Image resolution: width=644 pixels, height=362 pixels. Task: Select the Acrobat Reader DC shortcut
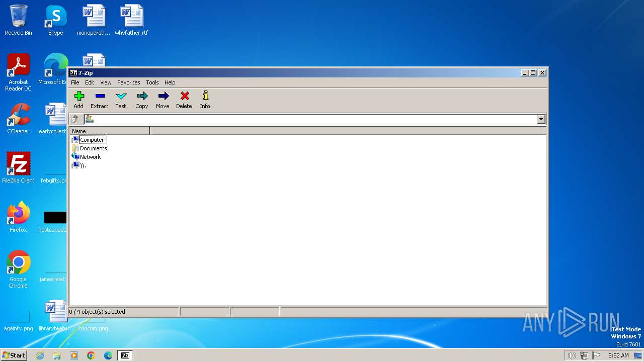[18, 73]
